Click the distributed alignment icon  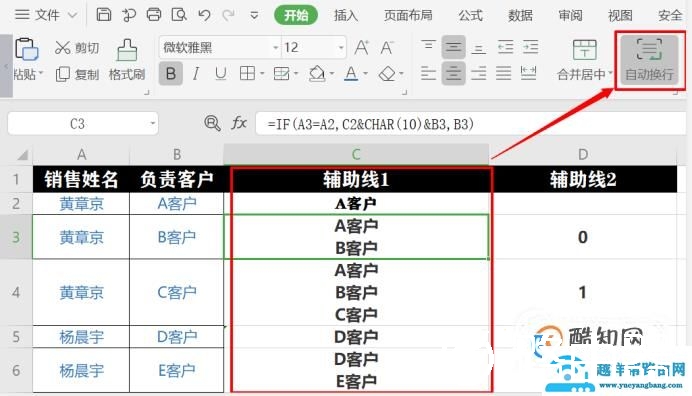click(528, 73)
